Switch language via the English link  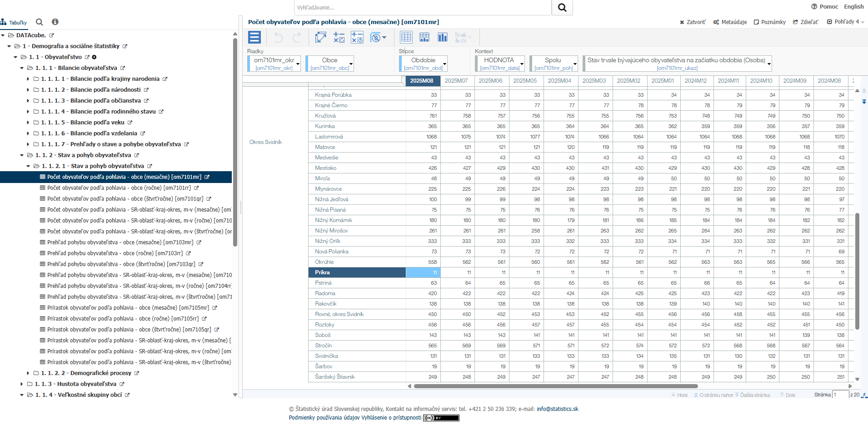(x=853, y=6)
